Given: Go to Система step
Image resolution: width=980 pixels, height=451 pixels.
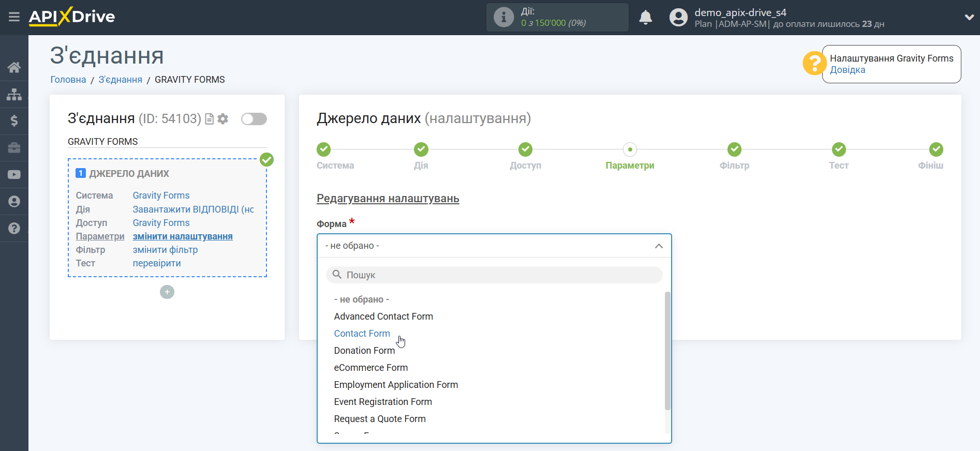Looking at the screenshot, I should (x=324, y=149).
